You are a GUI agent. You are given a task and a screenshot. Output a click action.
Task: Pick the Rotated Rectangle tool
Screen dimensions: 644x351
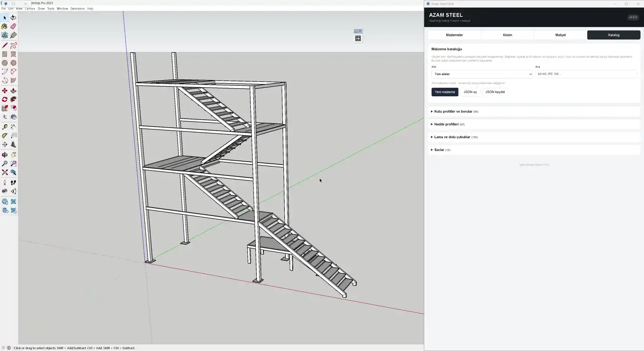coord(13,54)
